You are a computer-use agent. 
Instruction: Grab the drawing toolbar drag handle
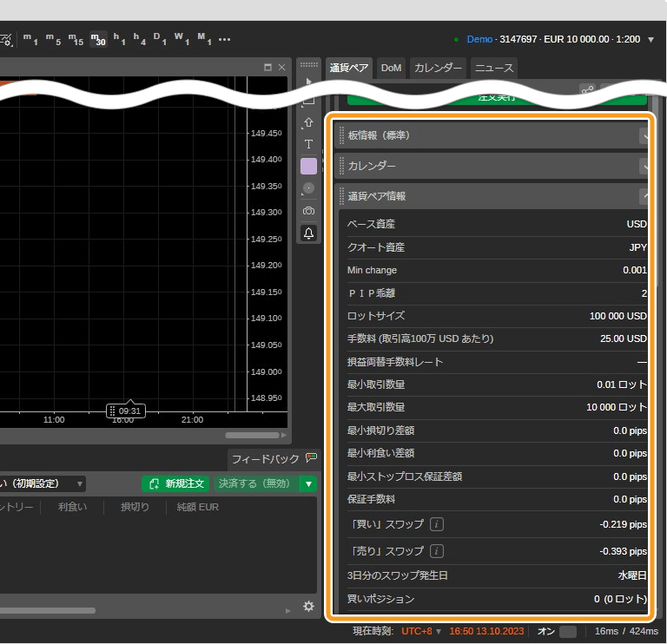(x=309, y=64)
